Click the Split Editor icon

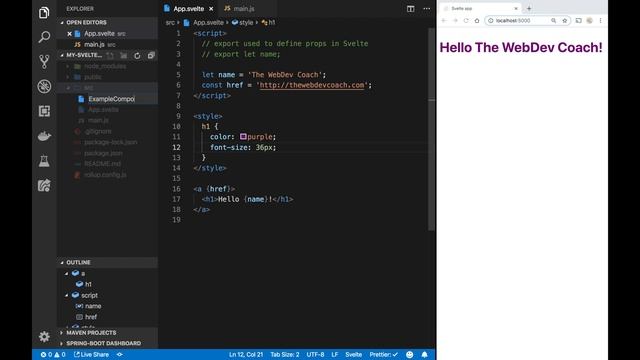411,9
